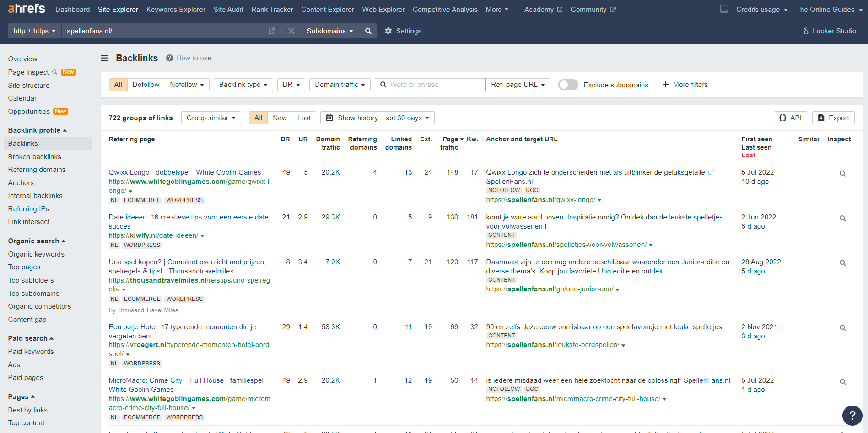Click the hamburger menu beside Backlinks
Screen dimensions: 868x433
click(104, 58)
